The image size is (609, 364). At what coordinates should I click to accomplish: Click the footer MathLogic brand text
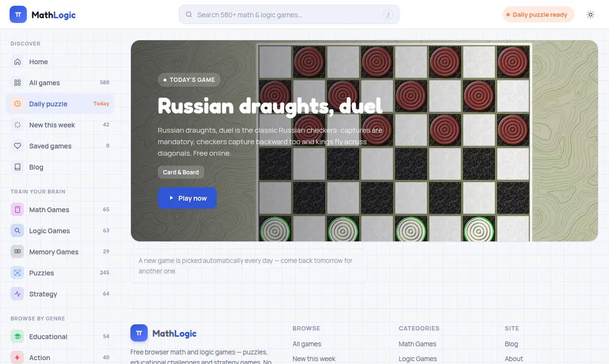point(175,333)
